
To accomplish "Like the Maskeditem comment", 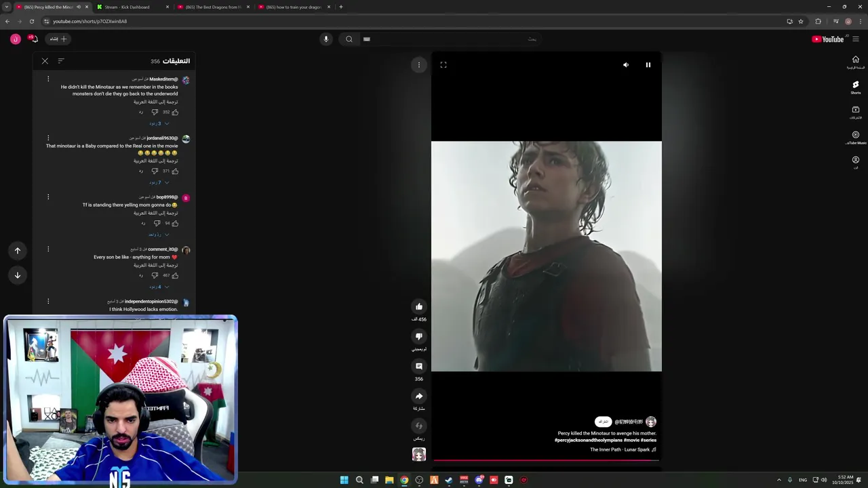I will [175, 112].
